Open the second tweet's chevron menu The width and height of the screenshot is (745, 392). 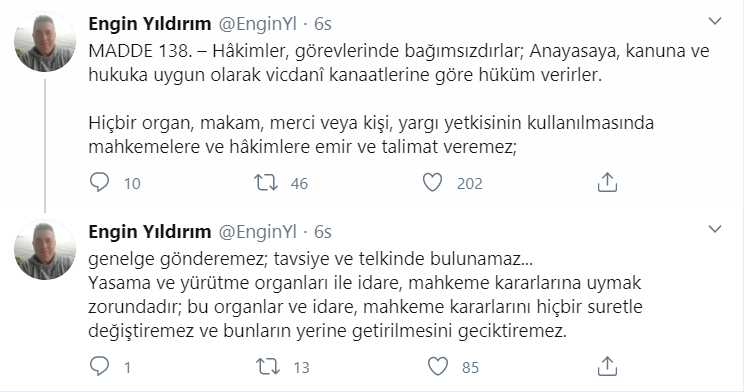(x=715, y=229)
